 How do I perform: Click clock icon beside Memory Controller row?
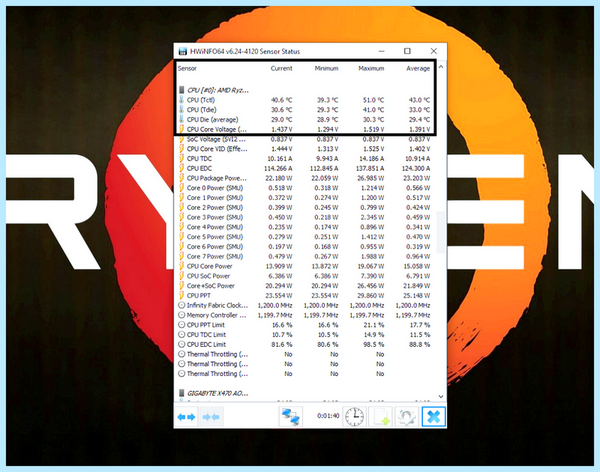(x=182, y=315)
